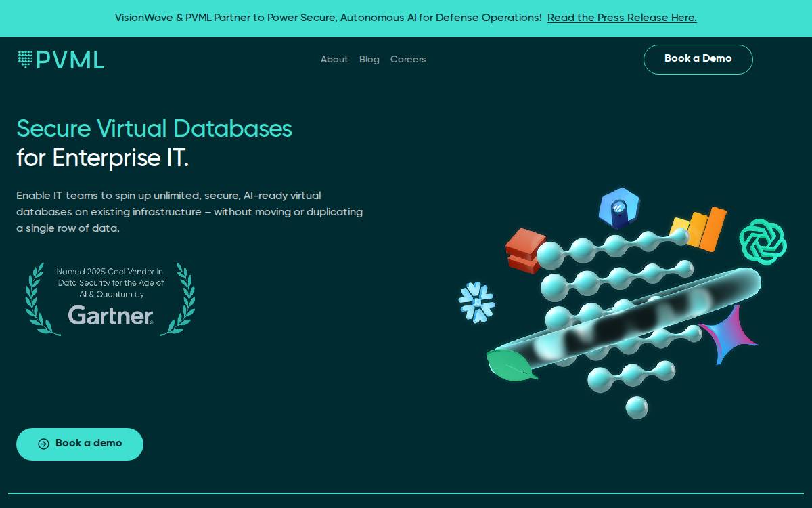812x508 pixels.
Task: Open the About menu item
Action: 334,60
